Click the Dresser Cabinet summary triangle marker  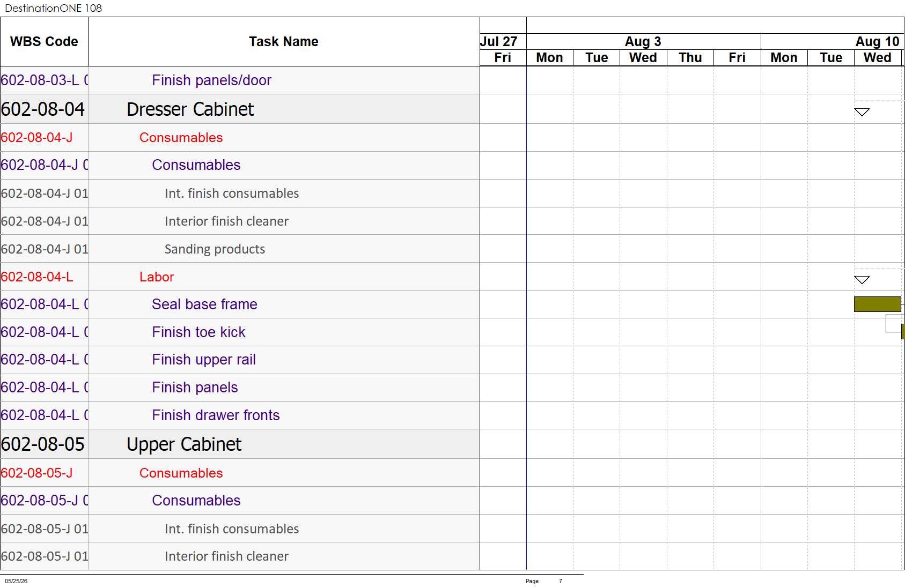tap(862, 112)
